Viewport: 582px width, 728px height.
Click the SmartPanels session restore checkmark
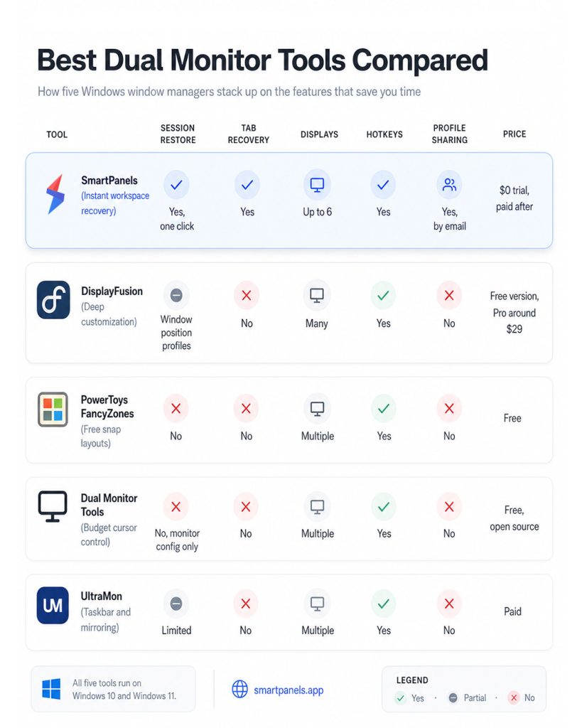(x=176, y=185)
